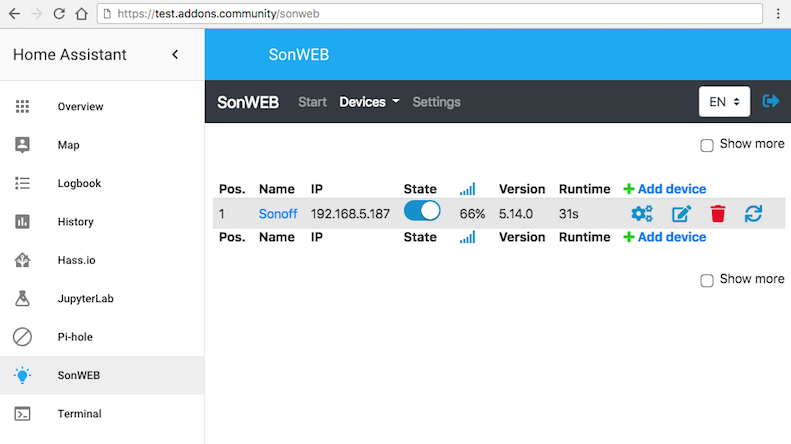Go to the Start tab
The image size is (791, 444).
[x=312, y=102]
